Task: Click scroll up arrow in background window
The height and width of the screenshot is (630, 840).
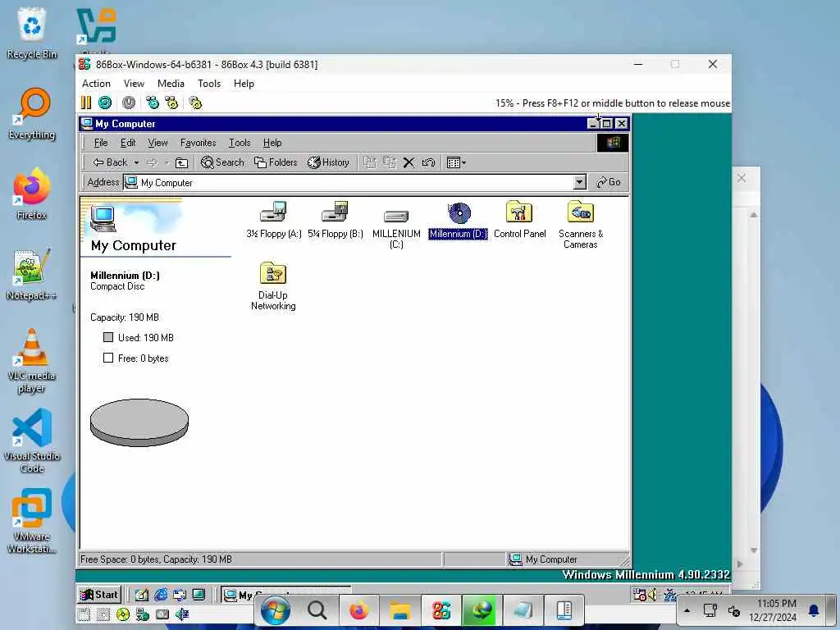Action: click(754, 216)
